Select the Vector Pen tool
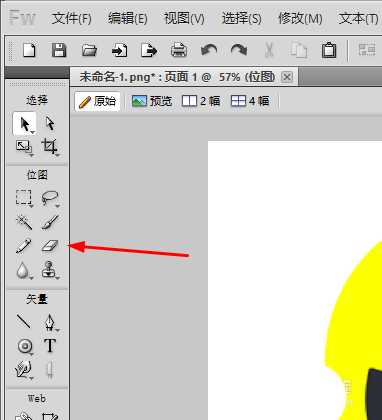The height and width of the screenshot is (420, 382). (x=50, y=323)
